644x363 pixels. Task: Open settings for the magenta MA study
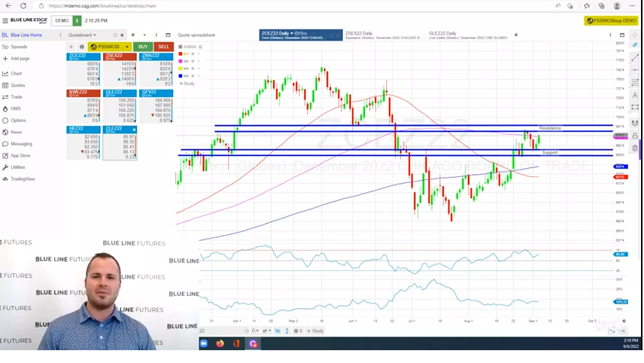(193, 61)
